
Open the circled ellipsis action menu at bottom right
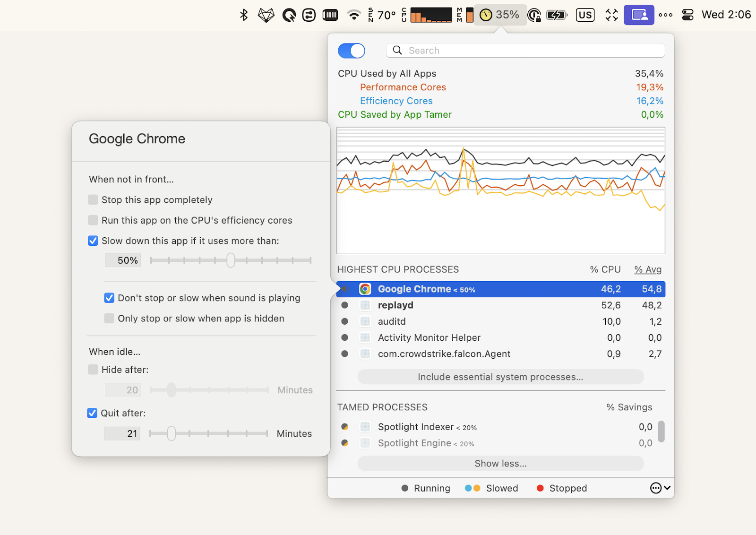(x=655, y=488)
